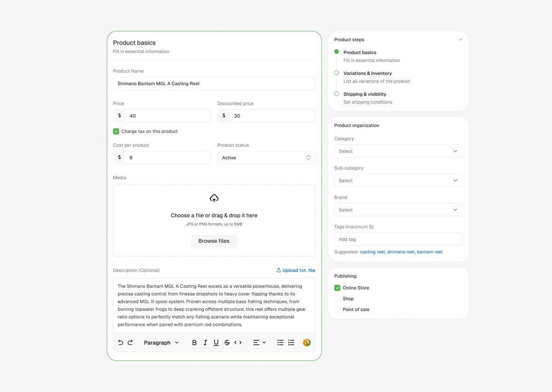552x392 pixels.
Task: Open text alignment options in editor
Action: click(260, 342)
